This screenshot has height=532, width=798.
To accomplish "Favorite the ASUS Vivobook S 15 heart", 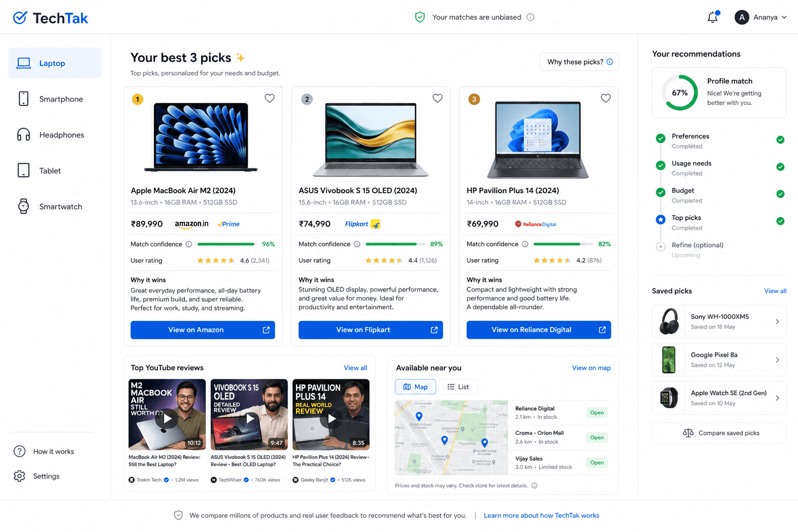I will (x=437, y=98).
